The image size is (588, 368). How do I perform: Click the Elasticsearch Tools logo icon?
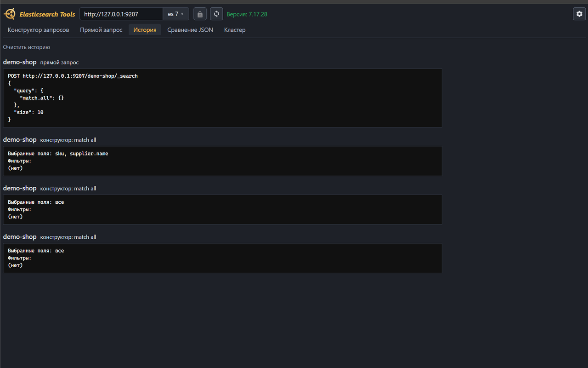tap(10, 14)
